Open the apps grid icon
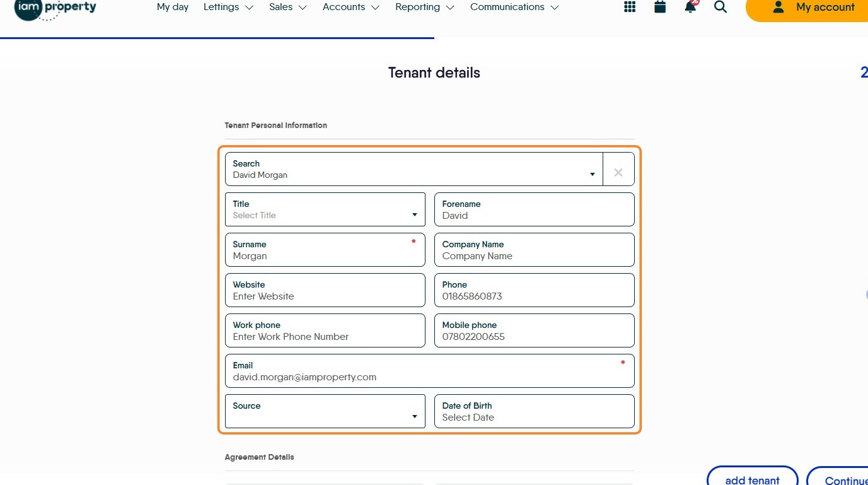The width and height of the screenshot is (868, 485). (x=629, y=7)
